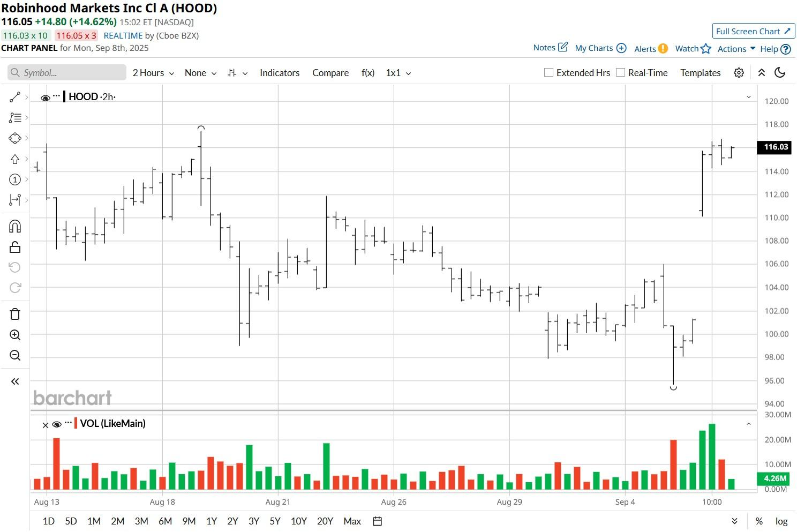This screenshot has height=532, width=797.
Task: Choose the shapes drawing tool
Action: (x=15, y=138)
